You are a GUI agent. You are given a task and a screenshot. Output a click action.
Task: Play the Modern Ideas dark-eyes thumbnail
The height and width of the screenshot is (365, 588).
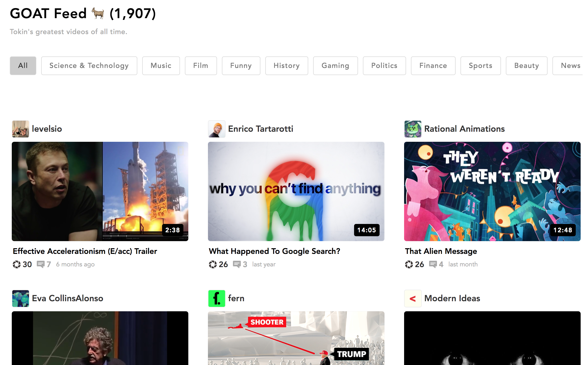point(492,338)
